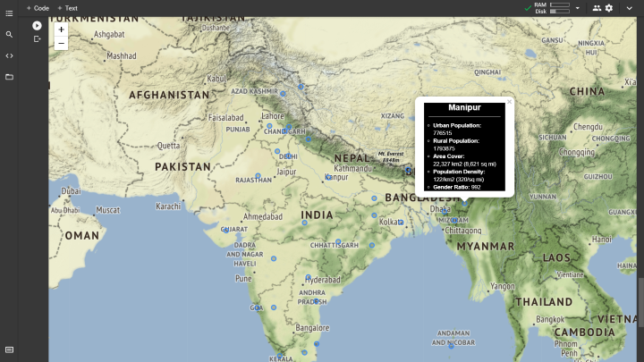The height and width of the screenshot is (362, 644).
Task: Click the marker near Kanpur
Action: pos(328,177)
